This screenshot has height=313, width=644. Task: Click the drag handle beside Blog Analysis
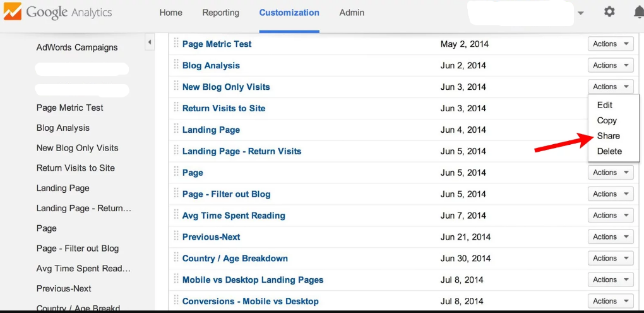click(x=176, y=65)
